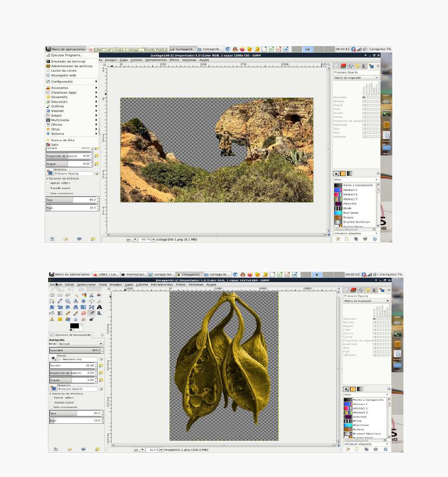Open the Modo 'Normal' dropdown
Image resolution: width=448 pixels, height=477 pixels.
point(81,344)
